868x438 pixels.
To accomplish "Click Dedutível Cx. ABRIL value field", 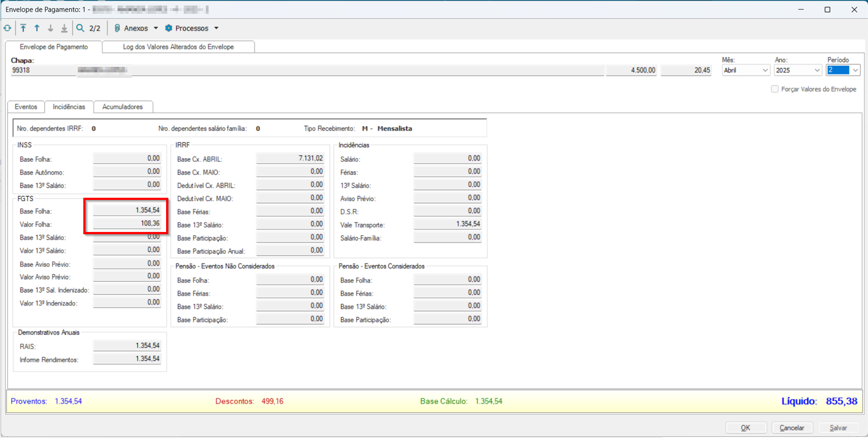I will [x=290, y=185].
